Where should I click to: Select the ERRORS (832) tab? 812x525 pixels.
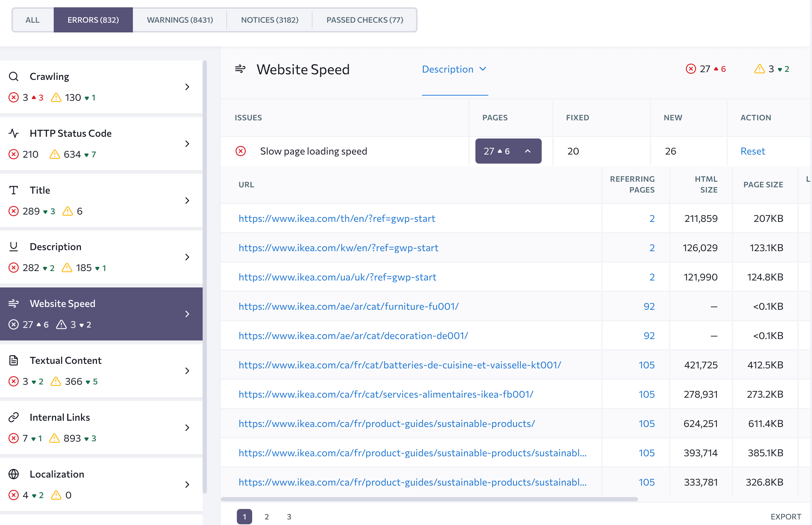pyautogui.click(x=93, y=20)
